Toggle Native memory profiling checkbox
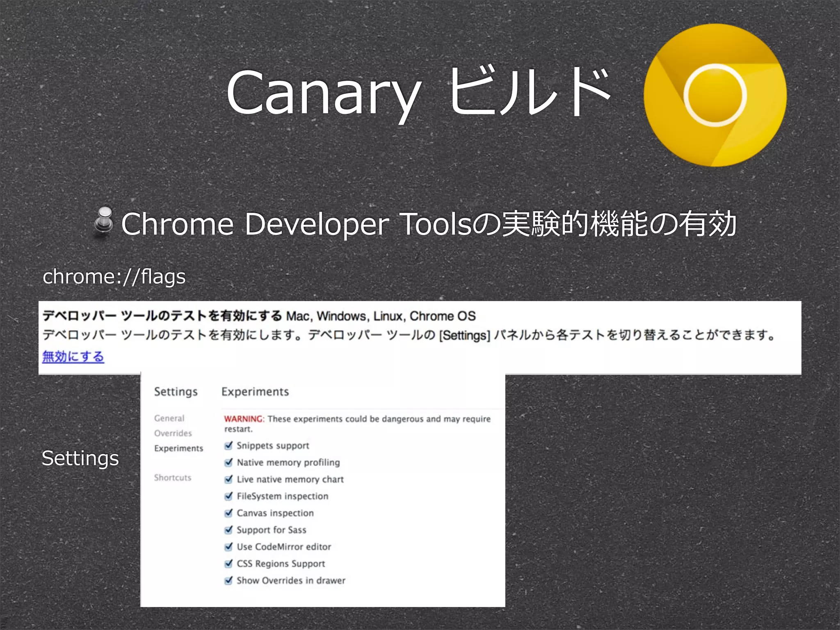This screenshot has height=630, width=840. (229, 462)
